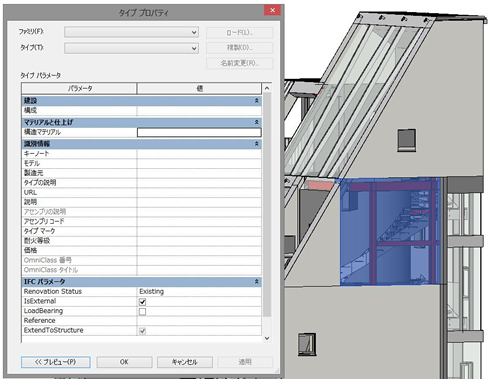Toggle the ExtendToStructure checkbox
The height and width of the screenshot is (379, 500).
[143, 331]
